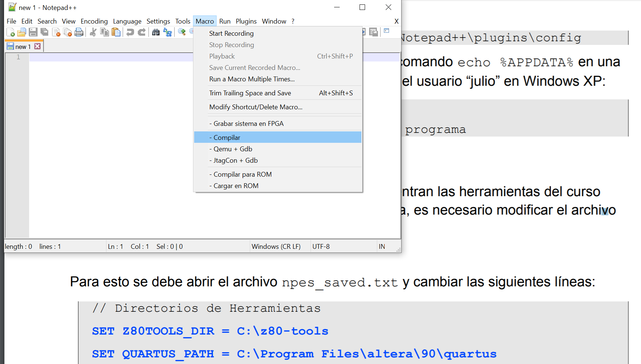Image resolution: width=641 pixels, height=364 pixels.
Task: Click npes_saved.txt filename in background document
Action: [x=340, y=282]
